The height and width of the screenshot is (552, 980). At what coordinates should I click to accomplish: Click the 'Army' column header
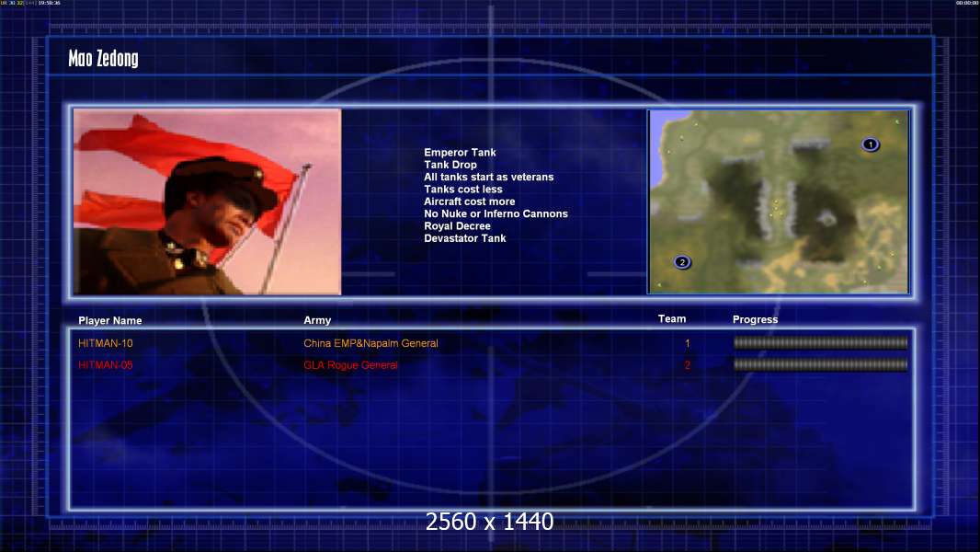[x=317, y=320]
